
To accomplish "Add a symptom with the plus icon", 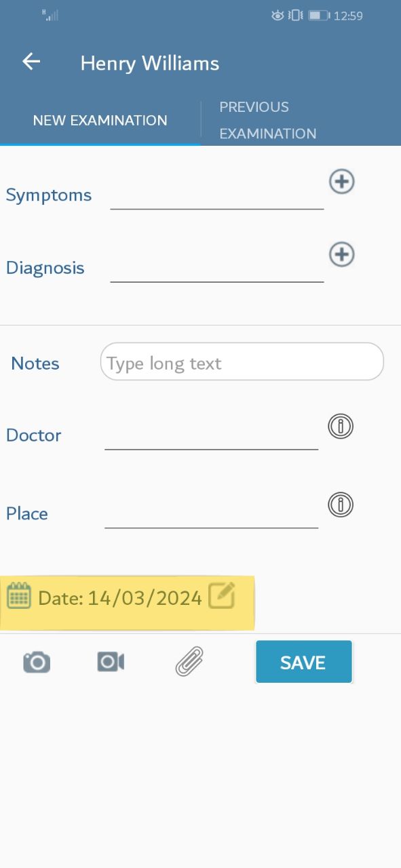I will pos(342,181).
